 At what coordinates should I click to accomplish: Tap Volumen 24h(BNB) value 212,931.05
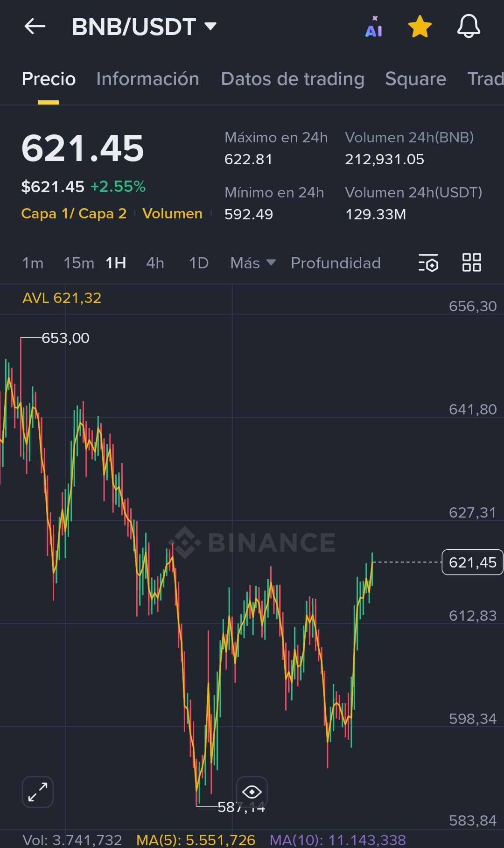[x=385, y=159]
